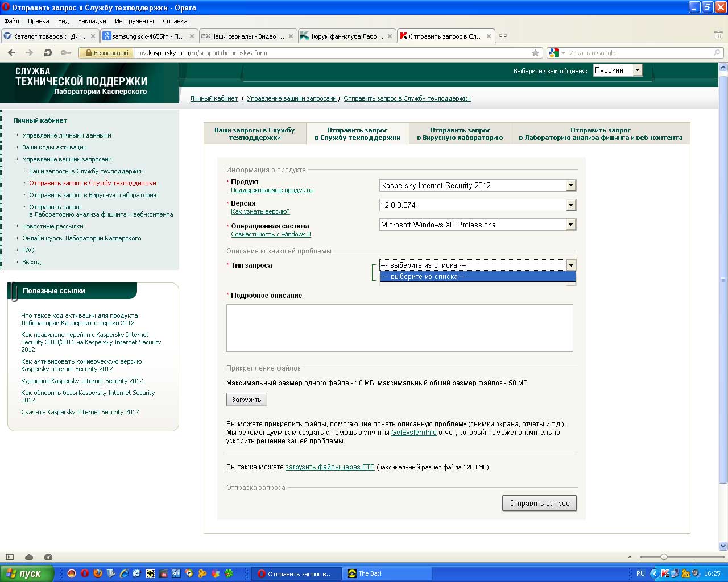Click the search magnifier in the Google field

pyautogui.click(x=717, y=53)
